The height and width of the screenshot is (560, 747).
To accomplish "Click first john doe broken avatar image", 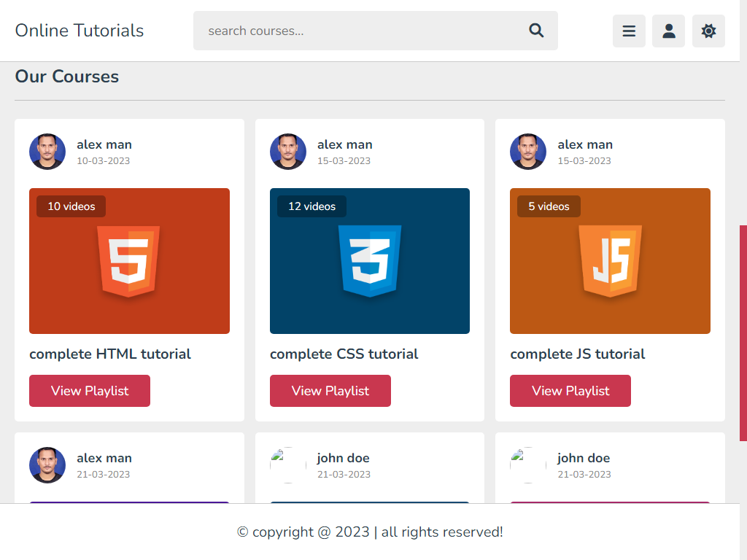I will pyautogui.click(x=287, y=464).
